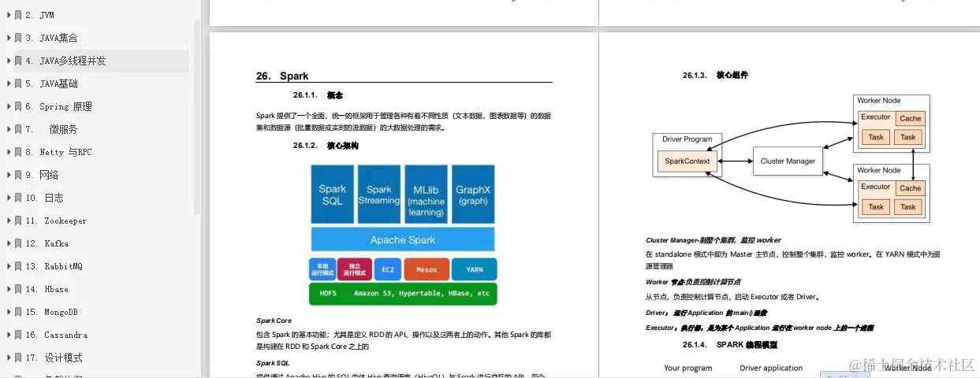Open the "2. JVM" bookmark entry
Image resolution: width=980 pixels, height=378 pixels.
pos(39,15)
